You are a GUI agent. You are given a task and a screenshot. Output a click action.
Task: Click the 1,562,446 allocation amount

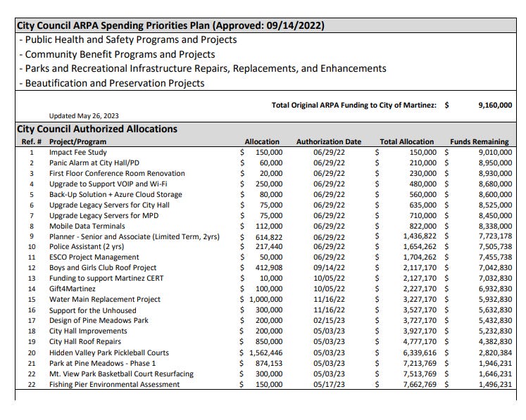266,353
